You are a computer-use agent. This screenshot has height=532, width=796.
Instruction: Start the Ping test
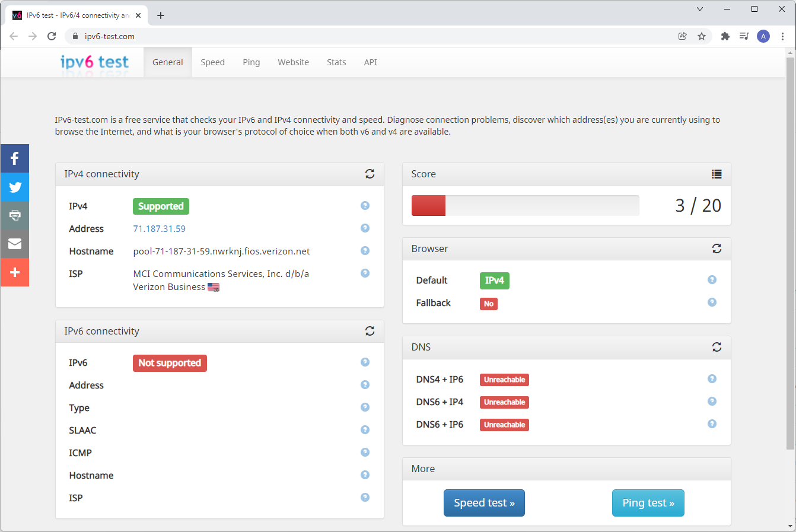point(648,502)
